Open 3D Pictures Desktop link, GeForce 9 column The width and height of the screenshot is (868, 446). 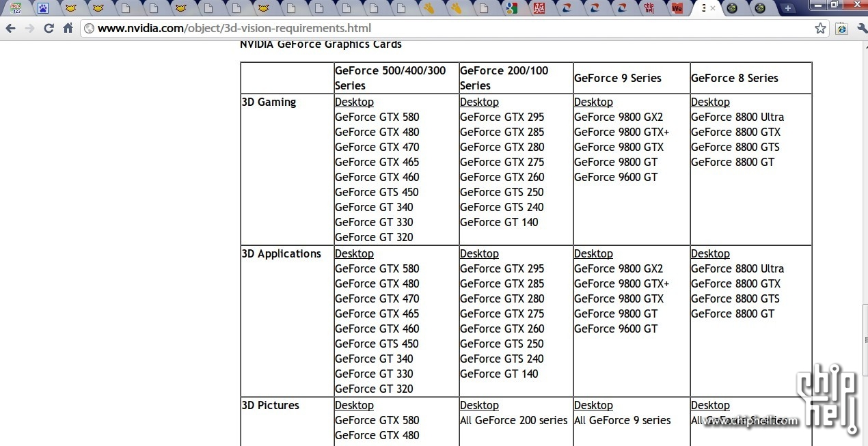[593, 405]
